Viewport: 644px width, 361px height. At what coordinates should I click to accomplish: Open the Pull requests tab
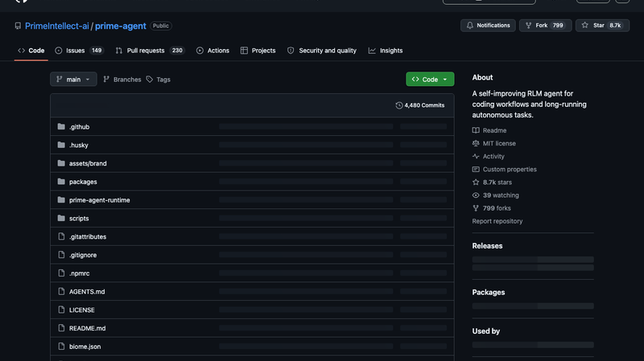tap(150, 51)
